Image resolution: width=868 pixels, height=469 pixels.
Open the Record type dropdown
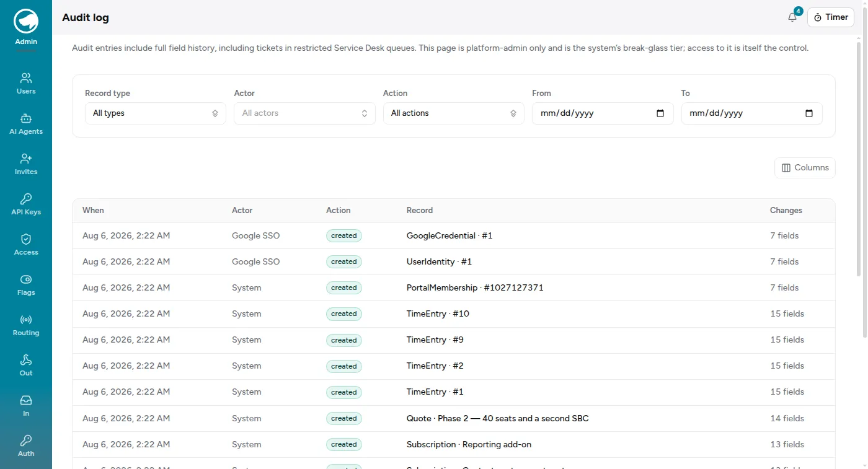[x=156, y=113]
